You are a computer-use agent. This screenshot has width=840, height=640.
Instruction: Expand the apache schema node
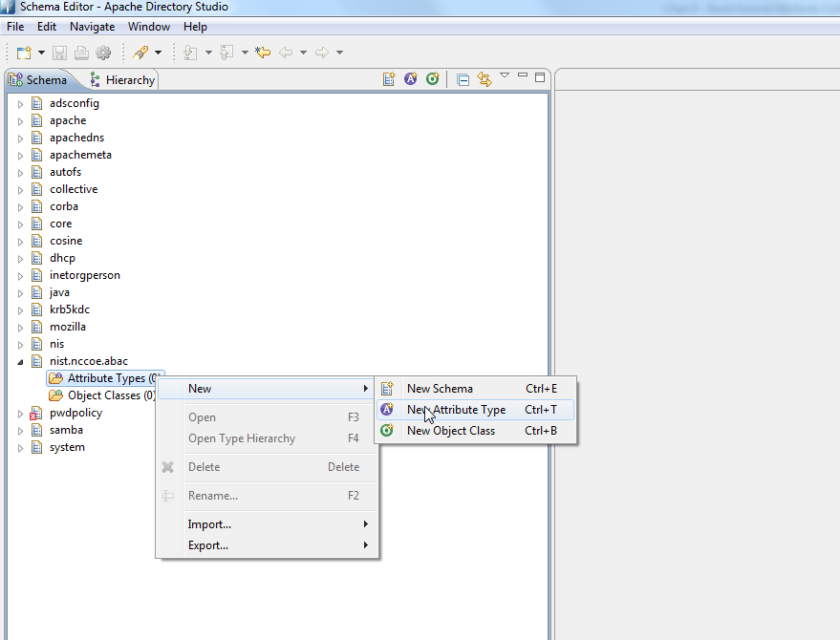coord(20,121)
